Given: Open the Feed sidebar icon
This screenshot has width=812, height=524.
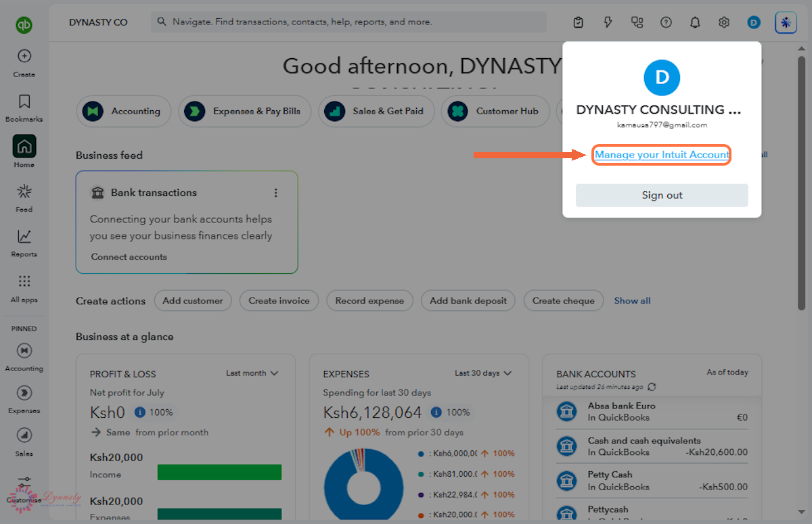Looking at the screenshot, I should (x=24, y=191).
